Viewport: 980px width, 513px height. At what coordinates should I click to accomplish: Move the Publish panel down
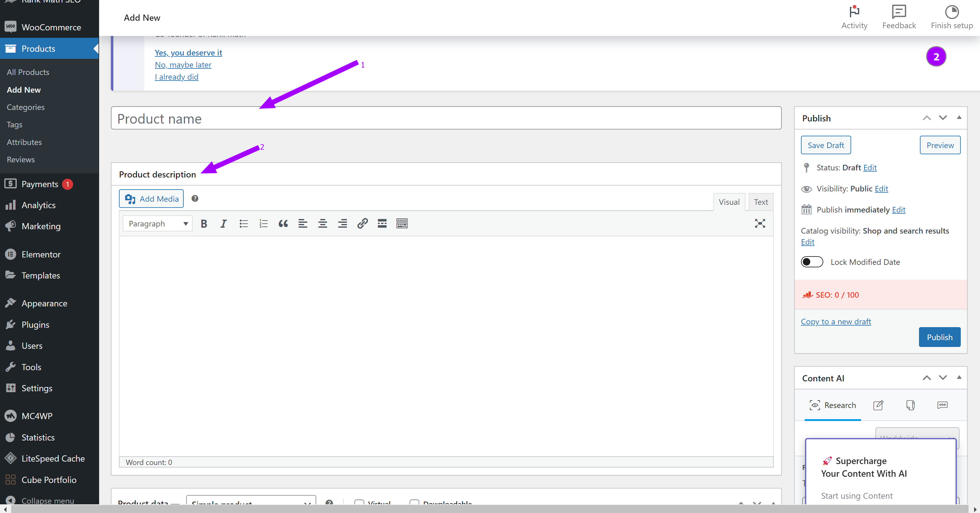(x=943, y=118)
